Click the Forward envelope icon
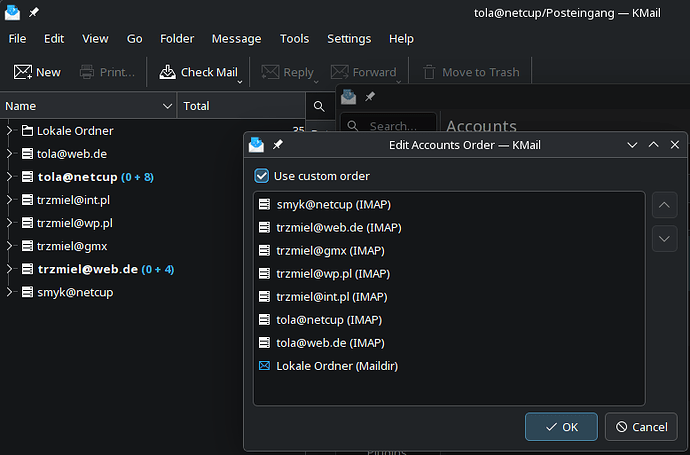Screen dimensions: 690x455 pyautogui.click(x=339, y=72)
